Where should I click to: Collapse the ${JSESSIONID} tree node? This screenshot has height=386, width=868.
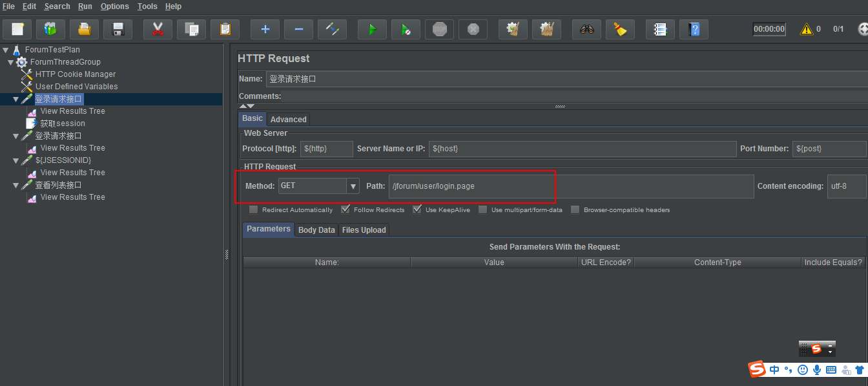(x=16, y=160)
